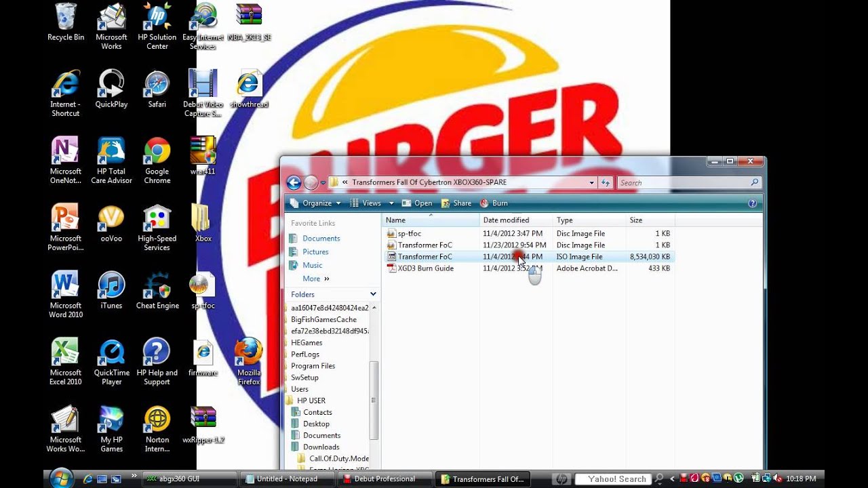Click the Explorer Back navigation button

(x=294, y=182)
